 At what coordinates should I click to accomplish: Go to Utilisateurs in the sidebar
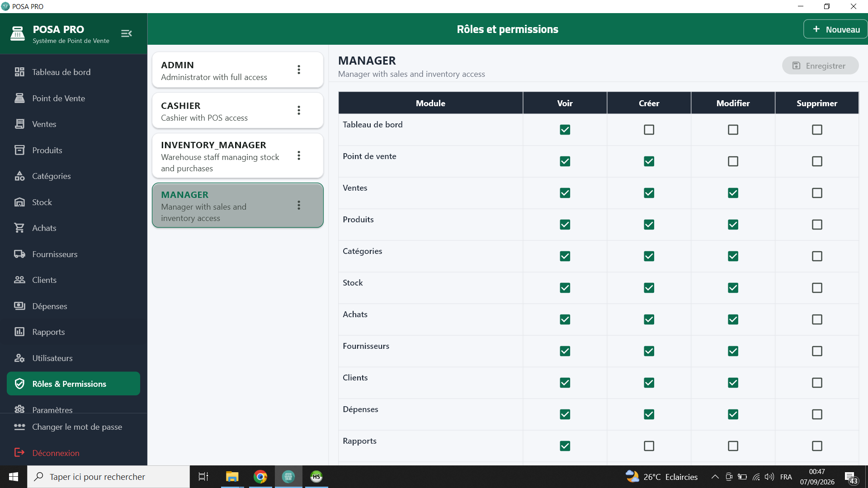[x=74, y=358]
